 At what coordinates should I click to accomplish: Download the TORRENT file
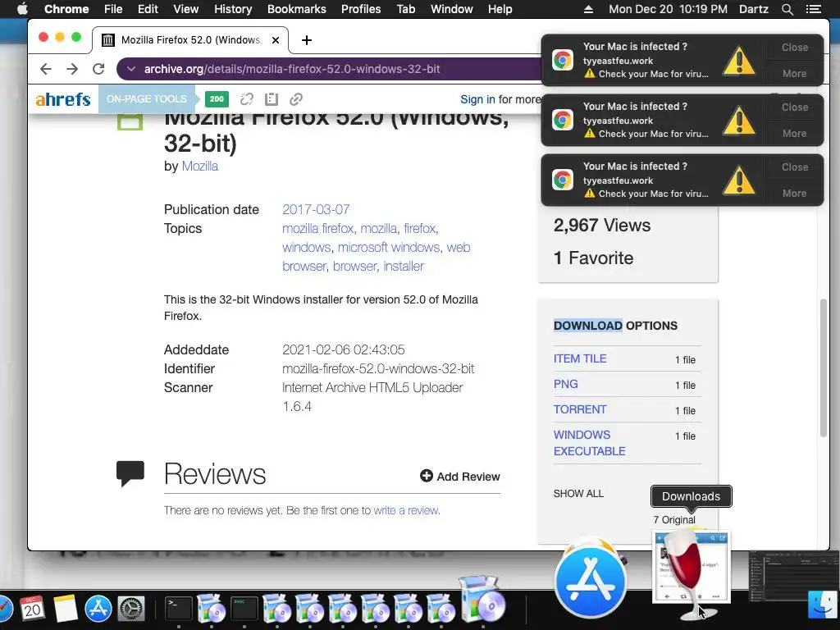(x=580, y=409)
